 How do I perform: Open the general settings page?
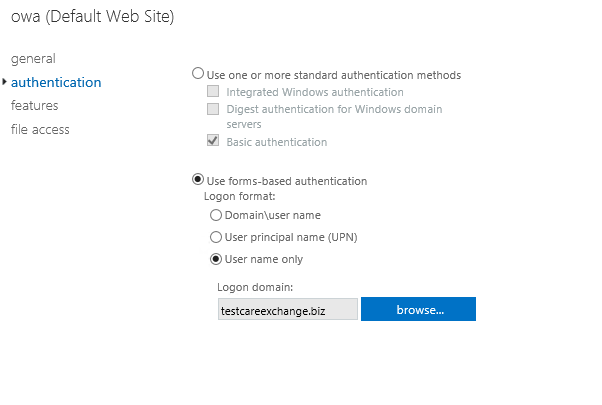pos(33,59)
